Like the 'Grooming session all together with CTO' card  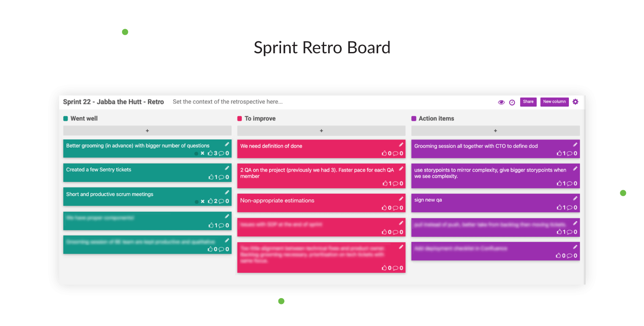pyautogui.click(x=560, y=153)
